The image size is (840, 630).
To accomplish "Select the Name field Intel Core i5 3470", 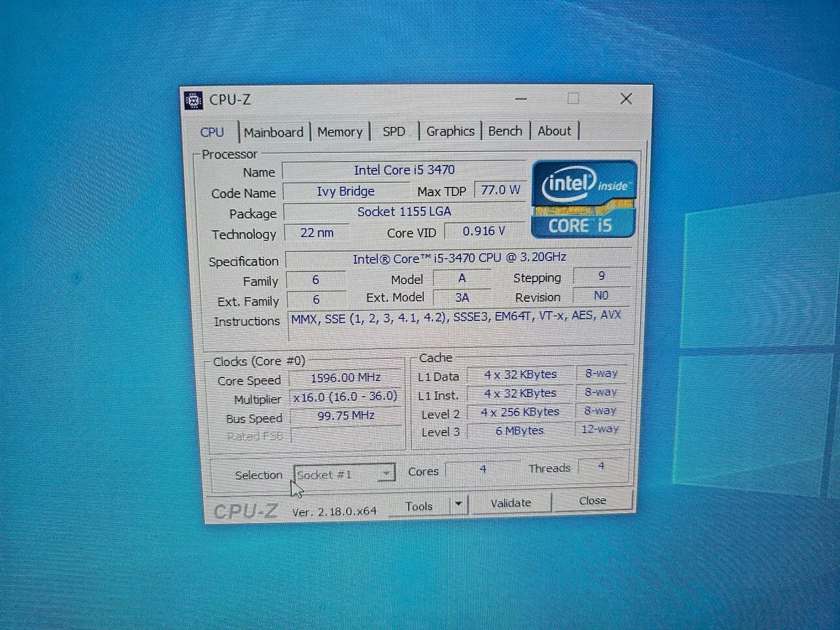I will (404, 170).
